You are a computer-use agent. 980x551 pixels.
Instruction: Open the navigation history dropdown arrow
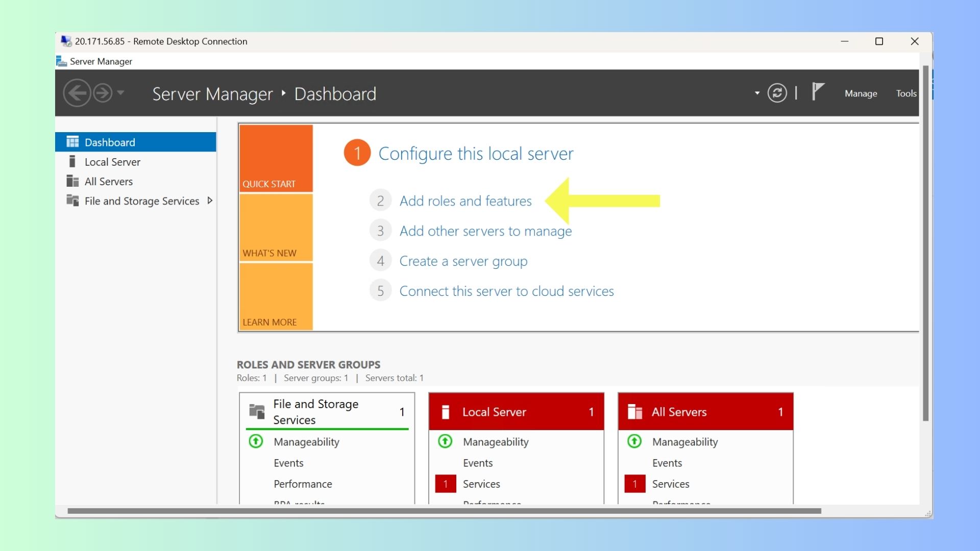tap(120, 93)
